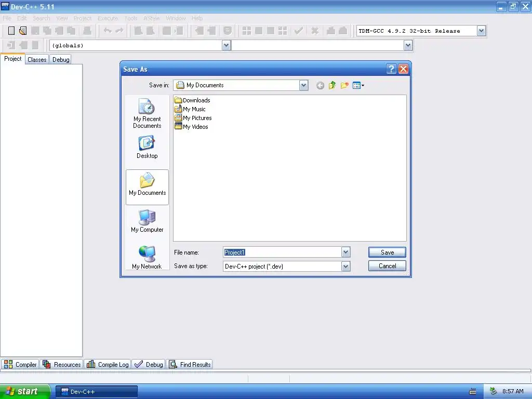The image size is (532, 399).
Task: Click the grayed Debug checkmark icon
Action: coord(299,31)
